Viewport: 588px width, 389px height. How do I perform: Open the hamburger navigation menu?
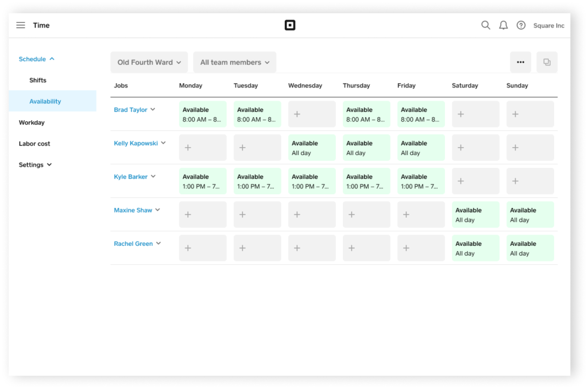coord(21,25)
